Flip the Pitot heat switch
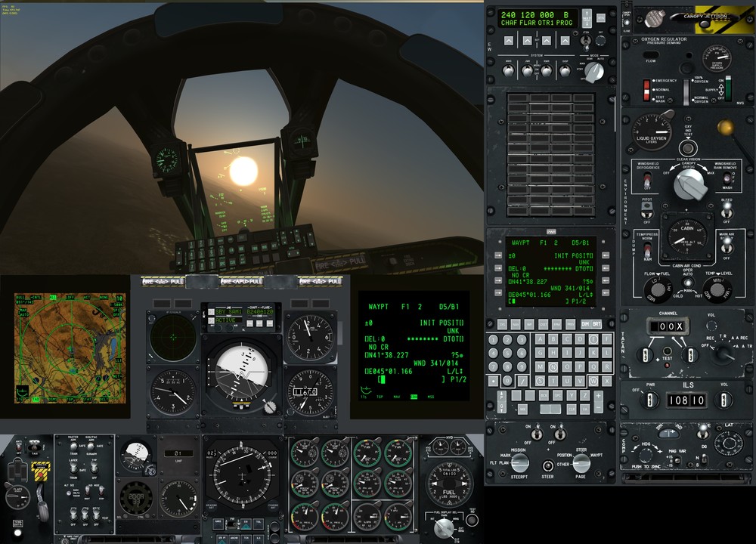This screenshot has height=544, width=756. coord(647,211)
